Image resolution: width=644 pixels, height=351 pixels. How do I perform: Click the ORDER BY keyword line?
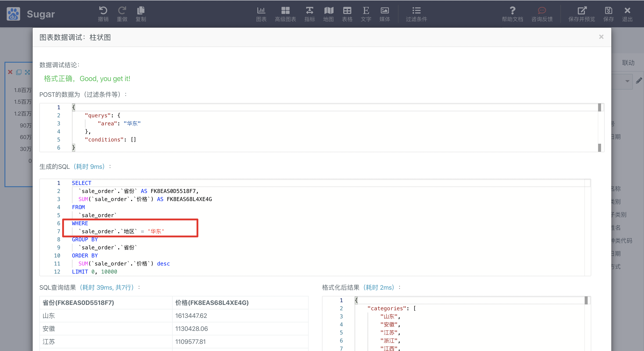click(x=85, y=256)
